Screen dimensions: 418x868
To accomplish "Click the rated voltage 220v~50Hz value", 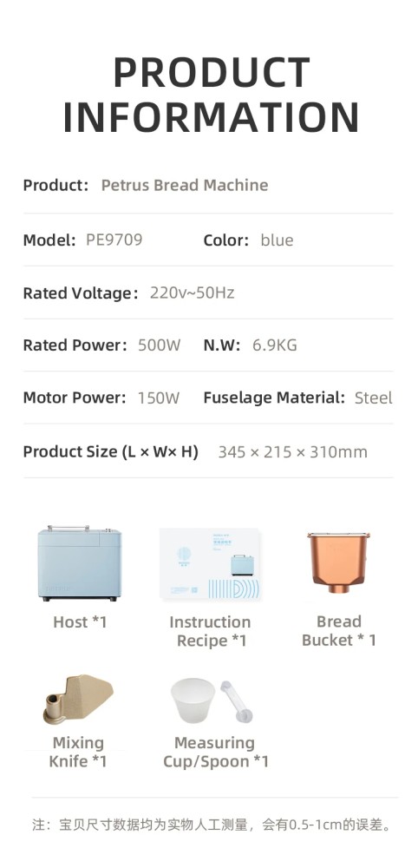I will [x=192, y=293].
